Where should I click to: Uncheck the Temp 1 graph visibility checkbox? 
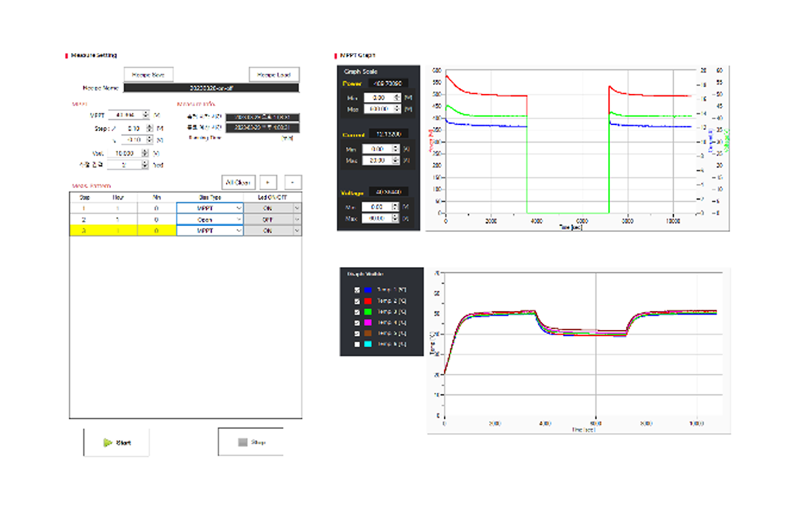click(357, 289)
